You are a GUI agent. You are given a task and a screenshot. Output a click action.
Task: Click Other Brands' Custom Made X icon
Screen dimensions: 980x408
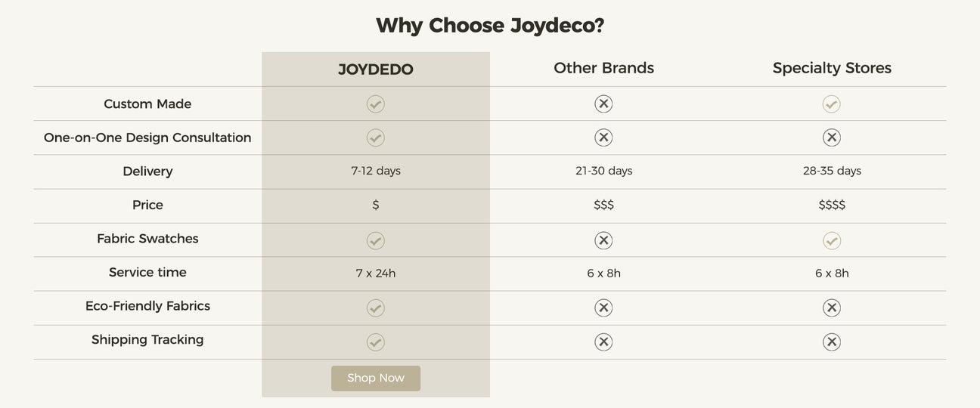[x=603, y=104]
